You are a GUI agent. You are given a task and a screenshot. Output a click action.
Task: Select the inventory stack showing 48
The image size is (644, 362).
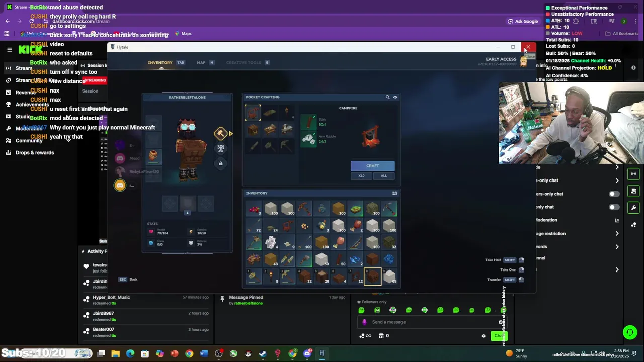point(270,259)
